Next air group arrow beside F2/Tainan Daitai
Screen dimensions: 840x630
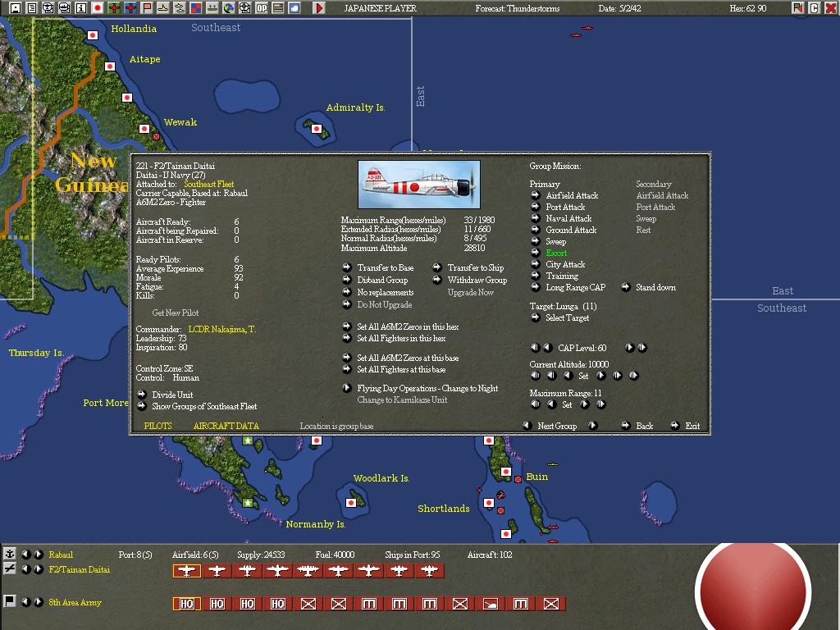click(38, 569)
